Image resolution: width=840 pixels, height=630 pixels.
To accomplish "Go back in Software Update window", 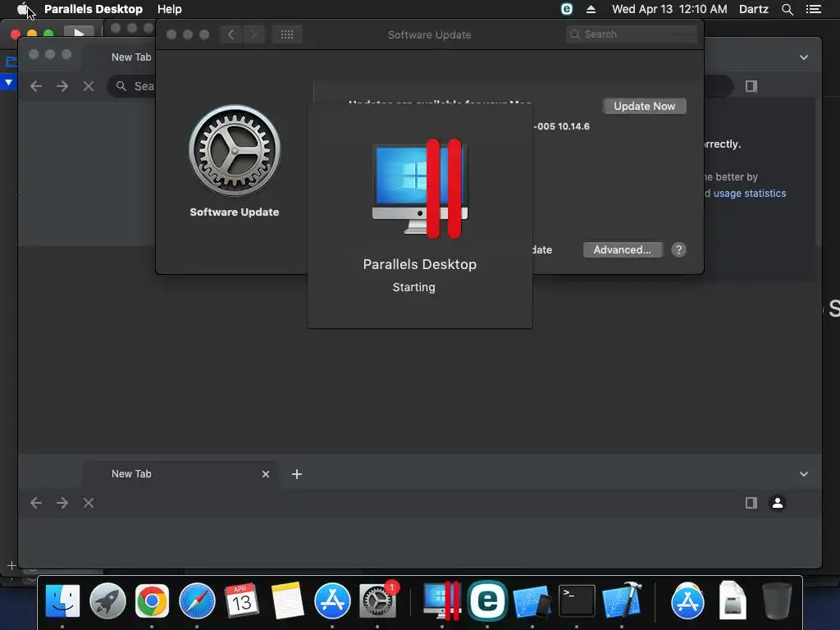I will coord(231,34).
